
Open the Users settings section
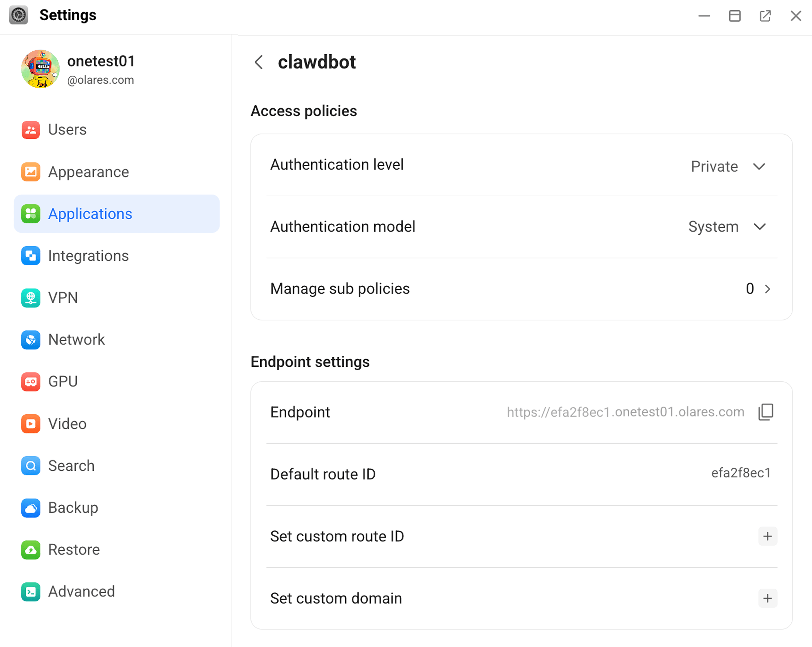click(67, 130)
